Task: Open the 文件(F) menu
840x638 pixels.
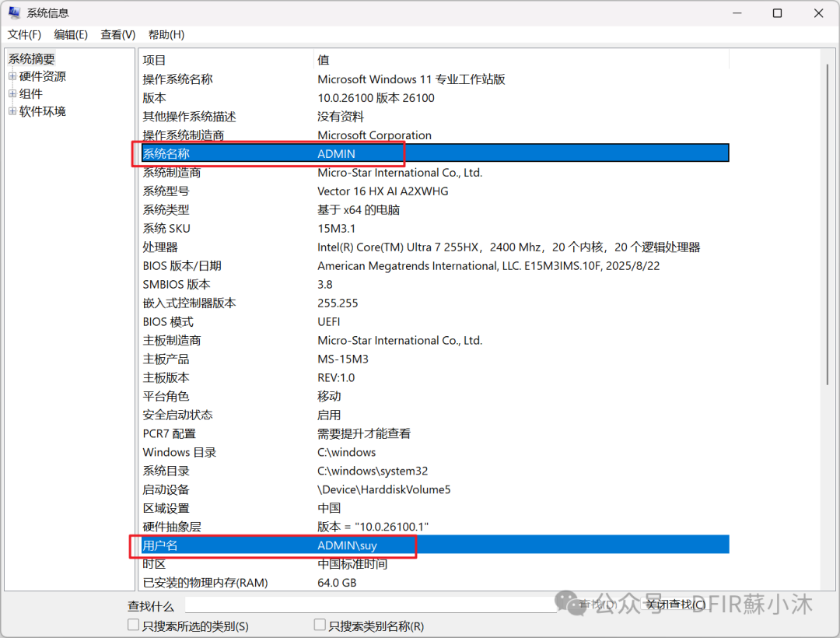Action: [x=24, y=34]
